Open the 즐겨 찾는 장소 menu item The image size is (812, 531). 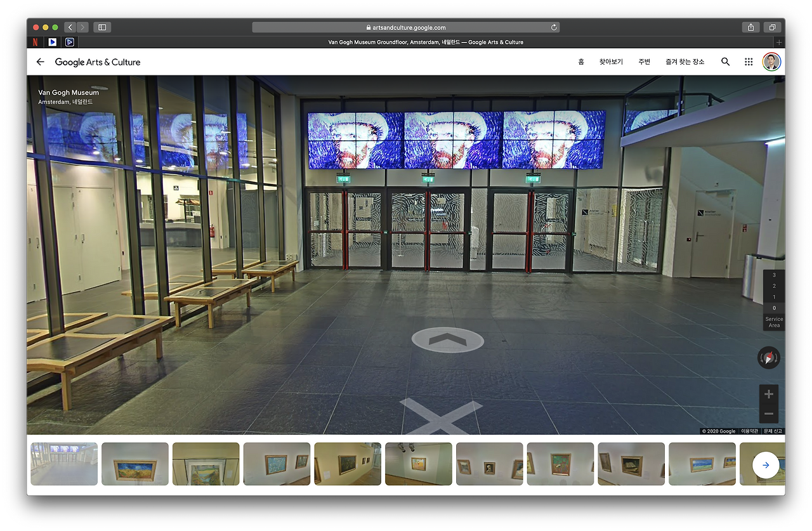685,62
